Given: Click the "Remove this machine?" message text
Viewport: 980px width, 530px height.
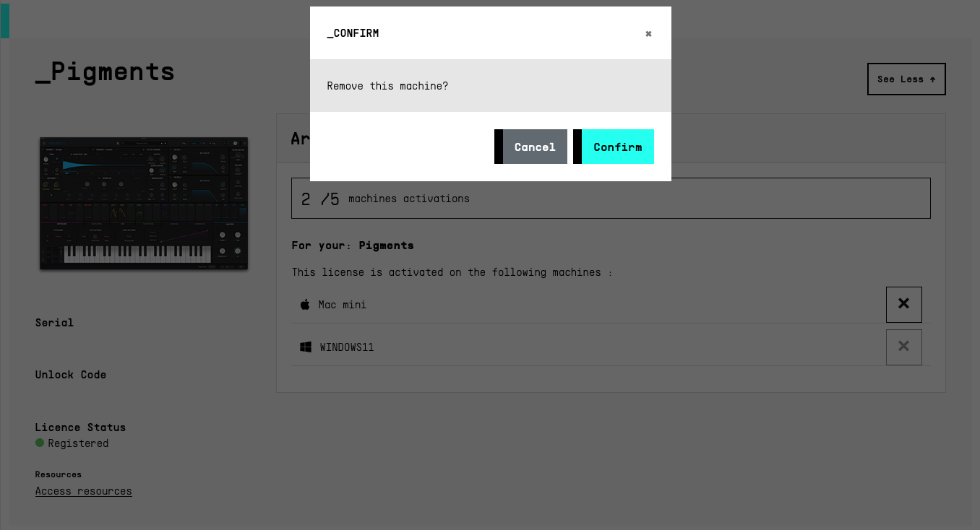Looking at the screenshot, I should tap(387, 86).
